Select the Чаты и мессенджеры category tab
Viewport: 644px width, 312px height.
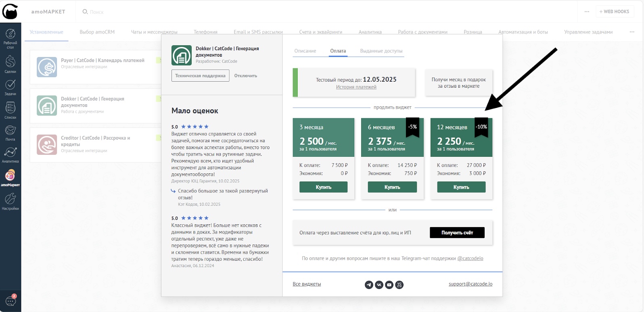pyautogui.click(x=154, y=32)
